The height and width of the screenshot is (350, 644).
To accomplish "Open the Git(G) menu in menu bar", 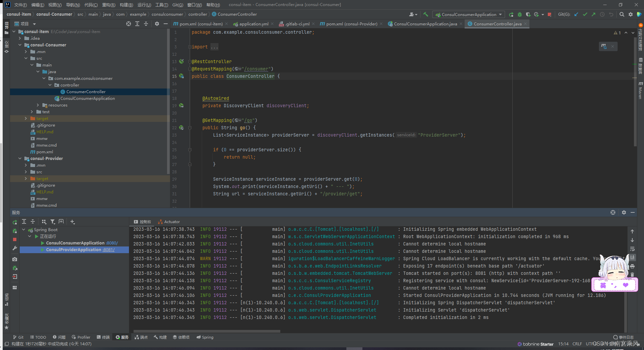I will (177, 5).
